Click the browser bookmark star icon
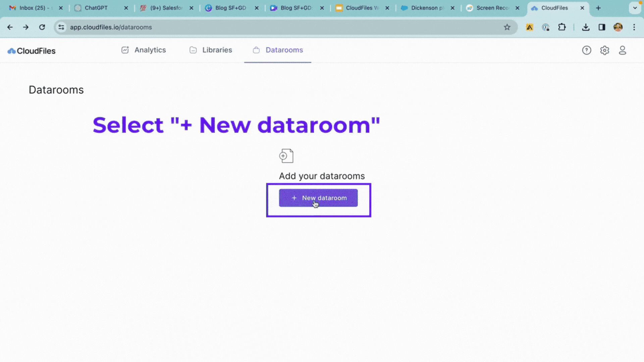This screenshot has width=644, height=362. coord(507,27)
